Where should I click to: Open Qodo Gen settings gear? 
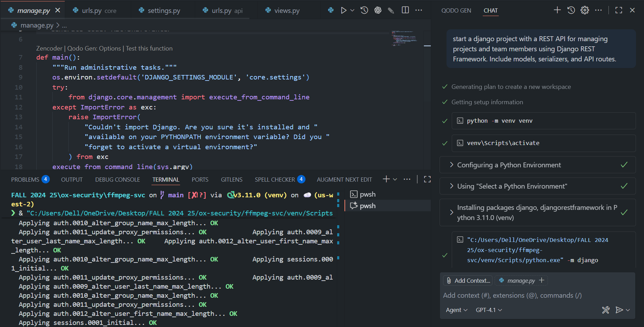584,10
